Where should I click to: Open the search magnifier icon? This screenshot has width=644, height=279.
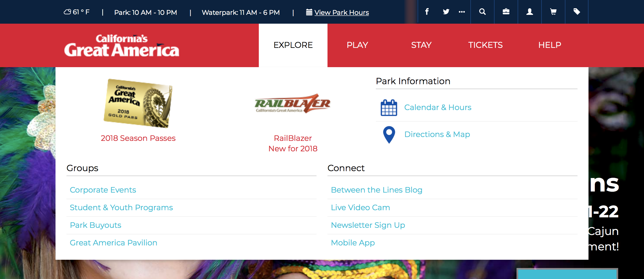[x=482, y=12]
